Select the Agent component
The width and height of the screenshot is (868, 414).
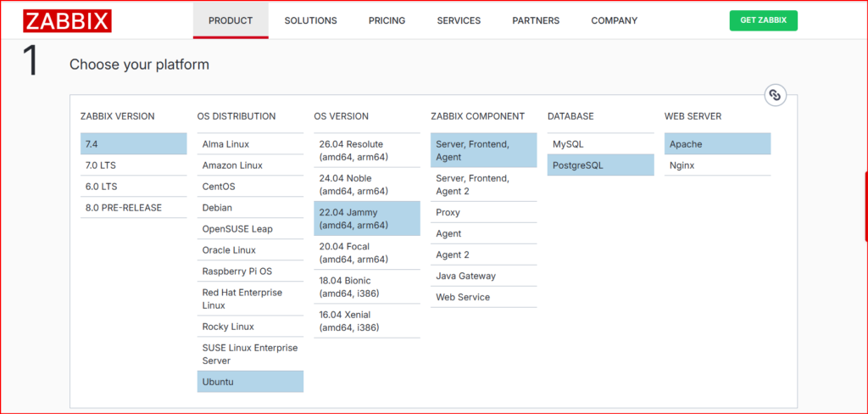484,233
